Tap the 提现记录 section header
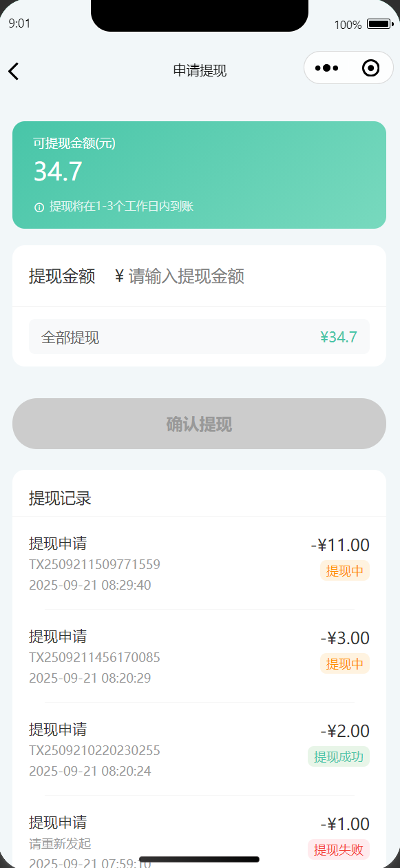This screenshot has width=400, height=868. [x=60, y=498]
